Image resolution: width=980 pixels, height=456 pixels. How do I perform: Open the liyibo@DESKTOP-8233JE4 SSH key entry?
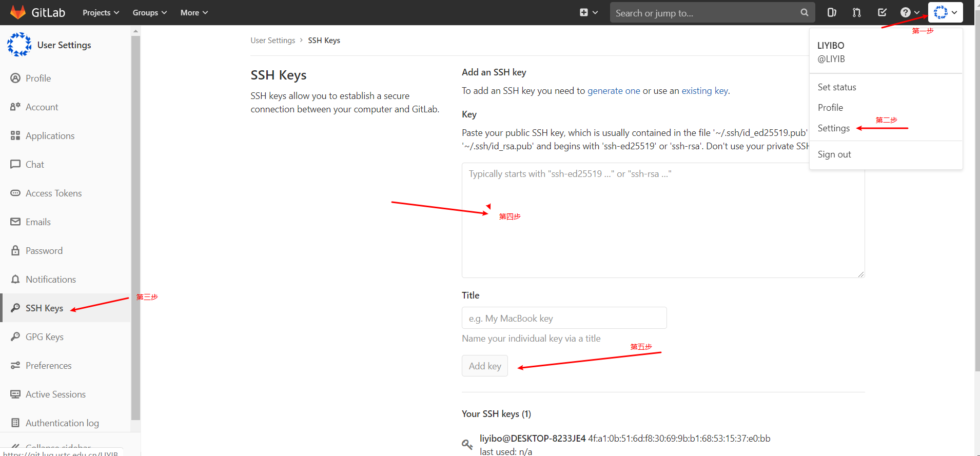(x=533, y=439)
